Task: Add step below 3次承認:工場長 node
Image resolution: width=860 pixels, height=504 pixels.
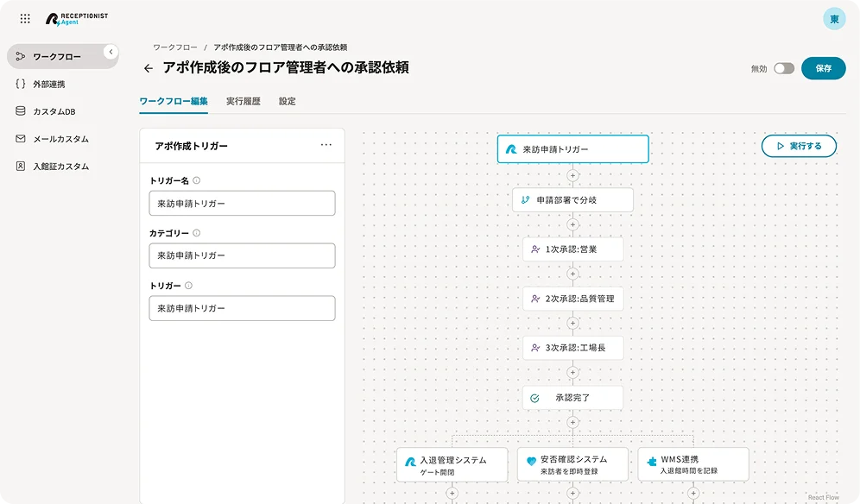Action: 572,373
